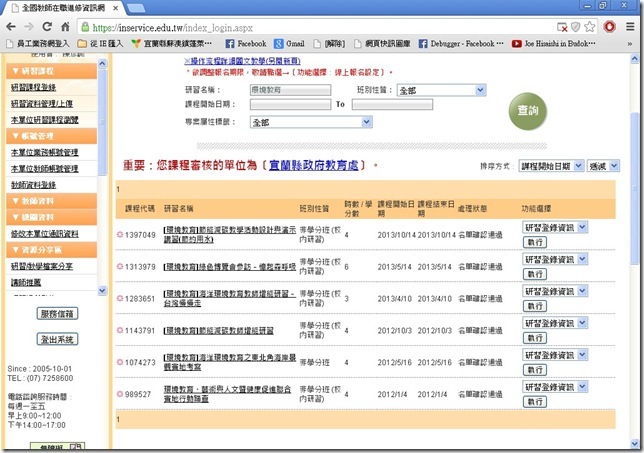This screenshot has height=453, width=644.
Task: Click gear icon beside course 1397049
Action: point(119,233)
